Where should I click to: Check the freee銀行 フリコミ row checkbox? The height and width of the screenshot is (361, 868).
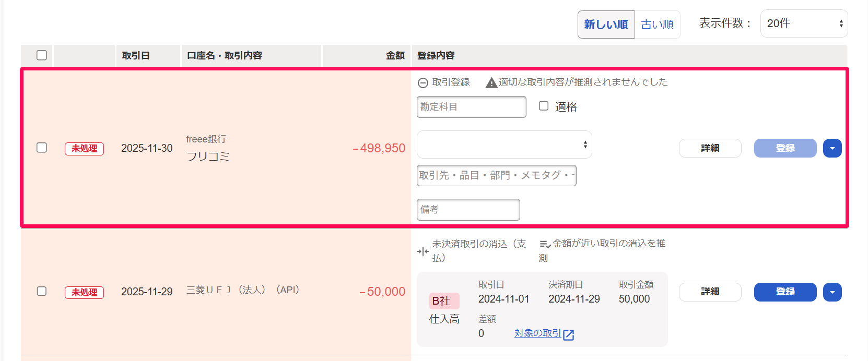tap(42, 148)
